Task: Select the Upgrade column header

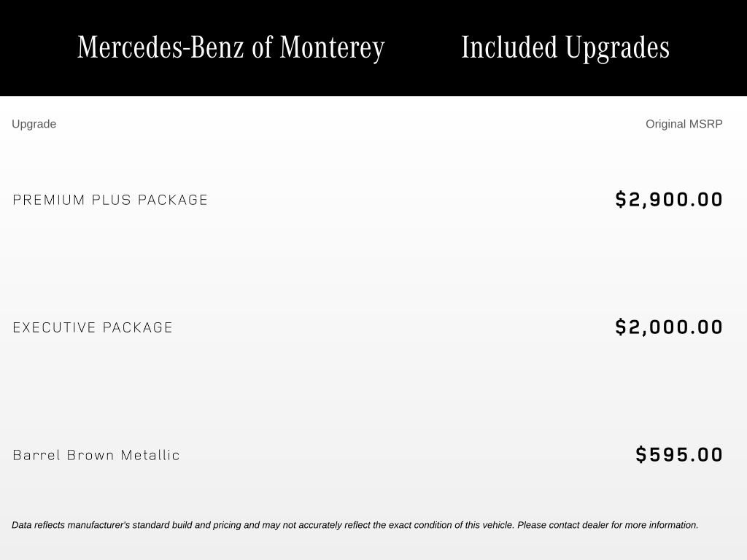Action: (34, 124)
